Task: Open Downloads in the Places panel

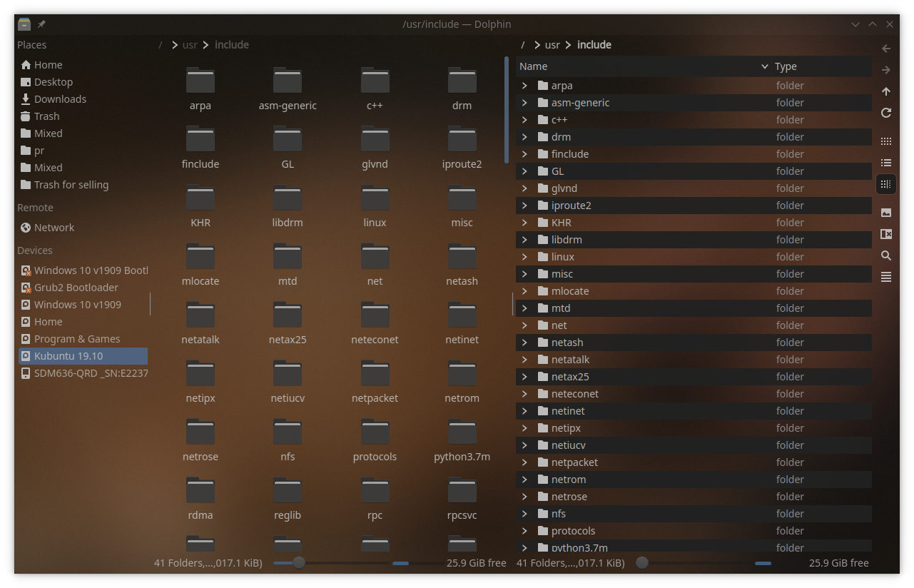Action: click(x=60, y=99)
